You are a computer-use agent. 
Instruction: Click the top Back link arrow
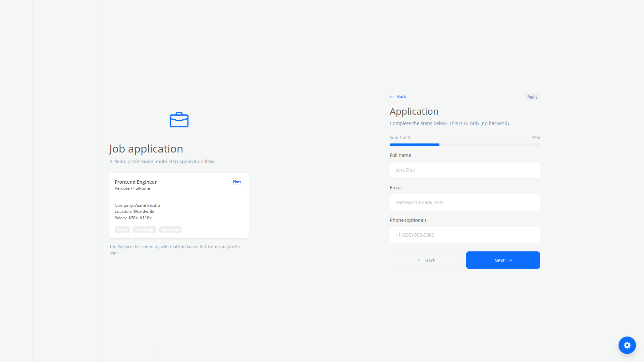point(392,97)
